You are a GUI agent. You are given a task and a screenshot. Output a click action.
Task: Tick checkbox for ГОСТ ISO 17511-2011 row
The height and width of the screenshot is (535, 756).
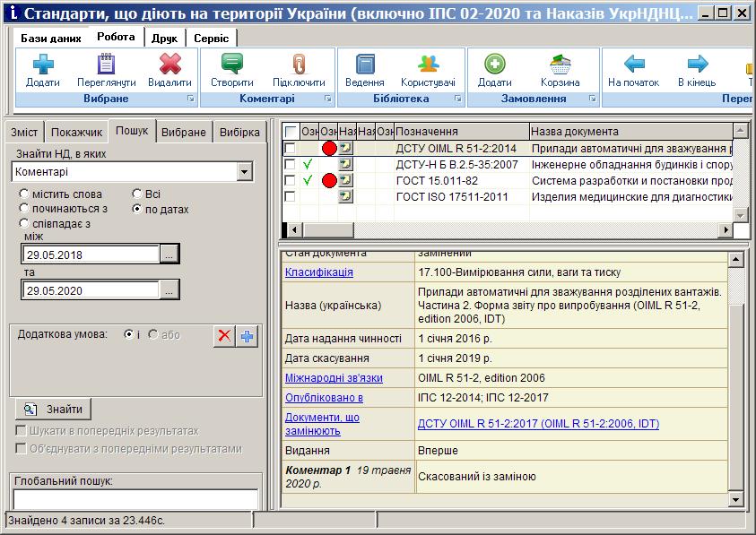290,196
